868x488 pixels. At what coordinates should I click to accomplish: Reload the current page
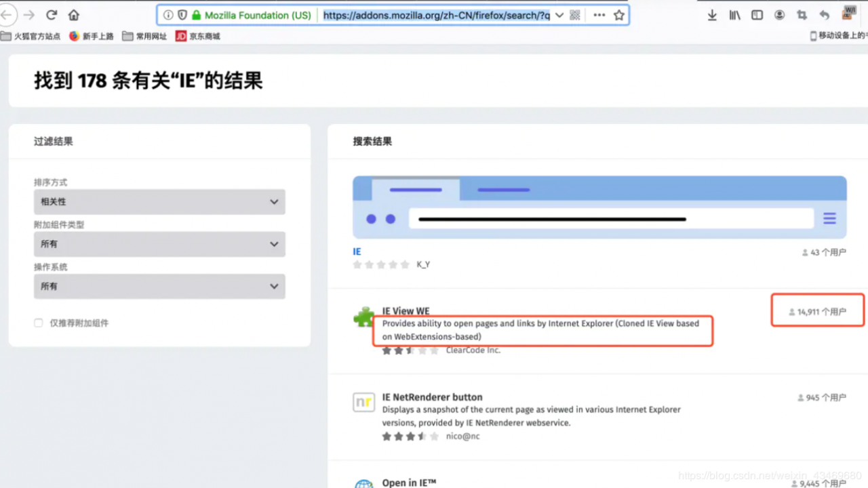coord(52,15)
